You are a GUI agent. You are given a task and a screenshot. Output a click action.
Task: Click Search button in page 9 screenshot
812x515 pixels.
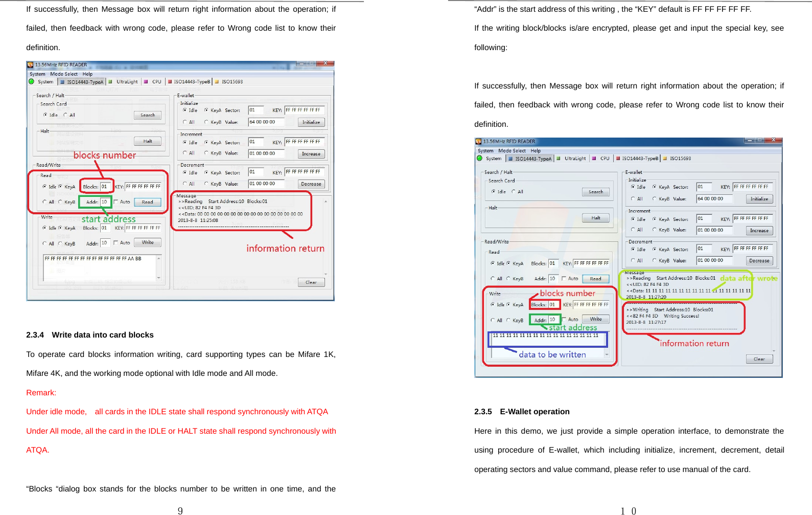pos(148,116)
